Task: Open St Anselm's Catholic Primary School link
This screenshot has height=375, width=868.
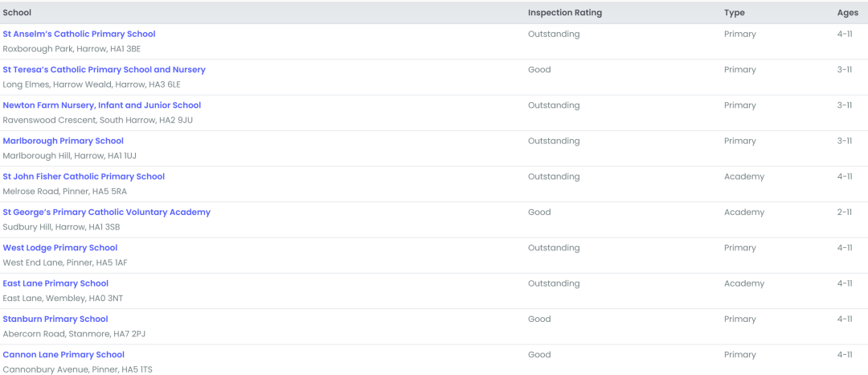Action: (x=79, y=35)
